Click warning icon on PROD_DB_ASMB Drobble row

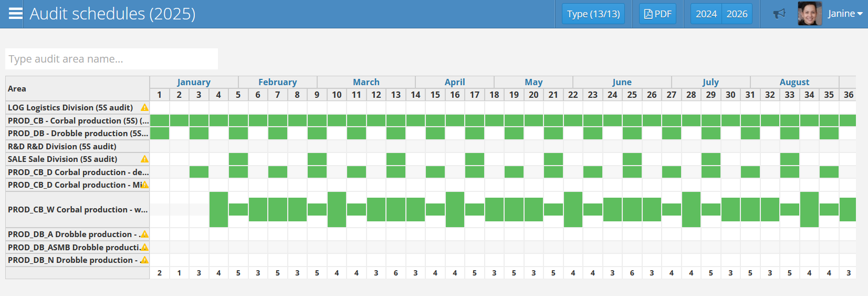click(x=144, y=248)
